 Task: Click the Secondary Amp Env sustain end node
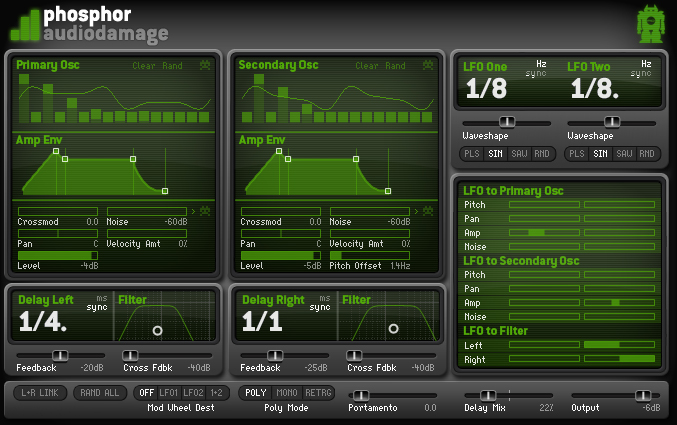pyautogui.click(x=356, y=159)
